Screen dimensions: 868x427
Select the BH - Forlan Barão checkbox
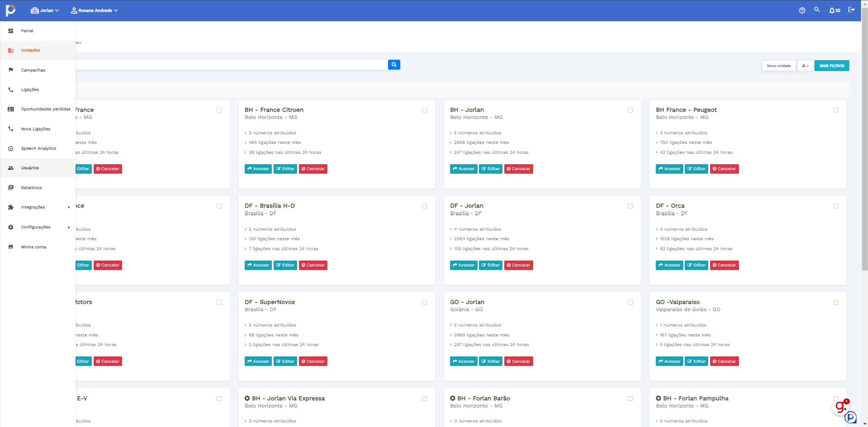[631, 399]
